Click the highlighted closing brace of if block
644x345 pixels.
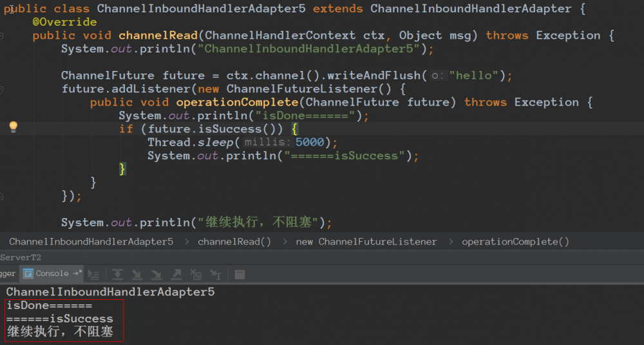coord(122,169)
